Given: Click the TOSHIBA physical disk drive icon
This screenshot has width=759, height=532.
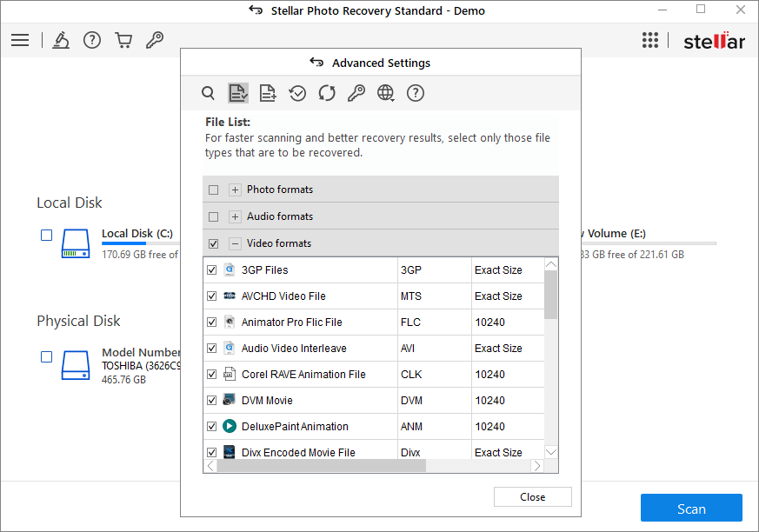Looking at the screenshot, I should click(76, 365).
